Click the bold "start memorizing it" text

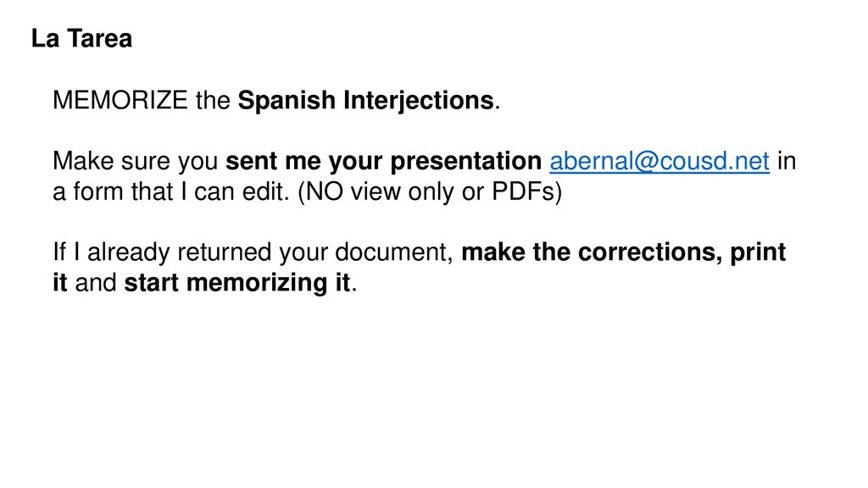pyautogui.click(x=237, y=283)
